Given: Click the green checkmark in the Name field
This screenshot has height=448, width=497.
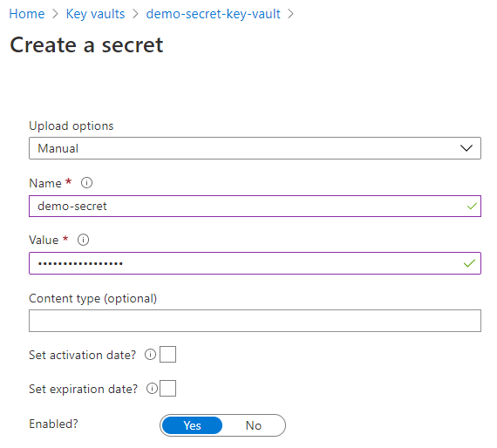Looking at the screenshot, I should (x=472, y=207).
